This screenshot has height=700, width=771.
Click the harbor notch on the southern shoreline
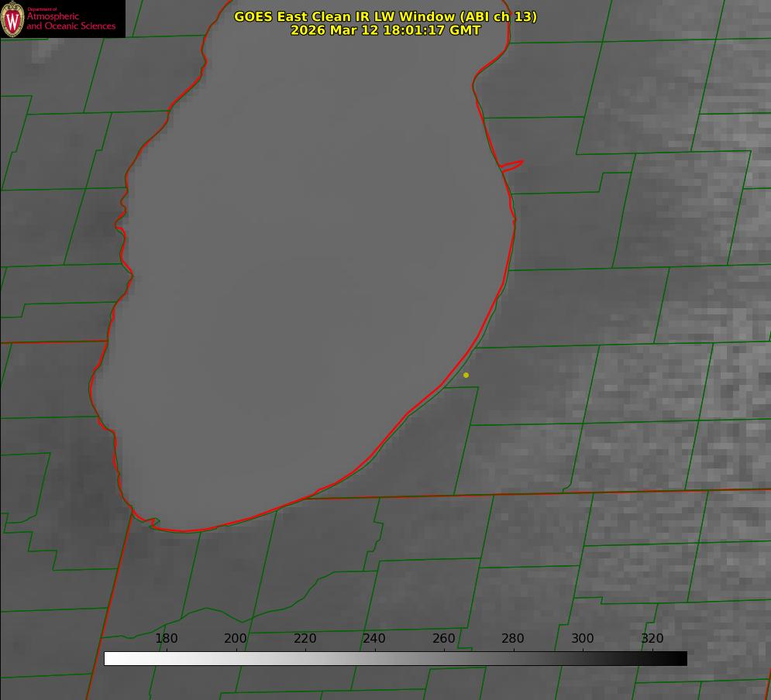(x=154, y=523)
